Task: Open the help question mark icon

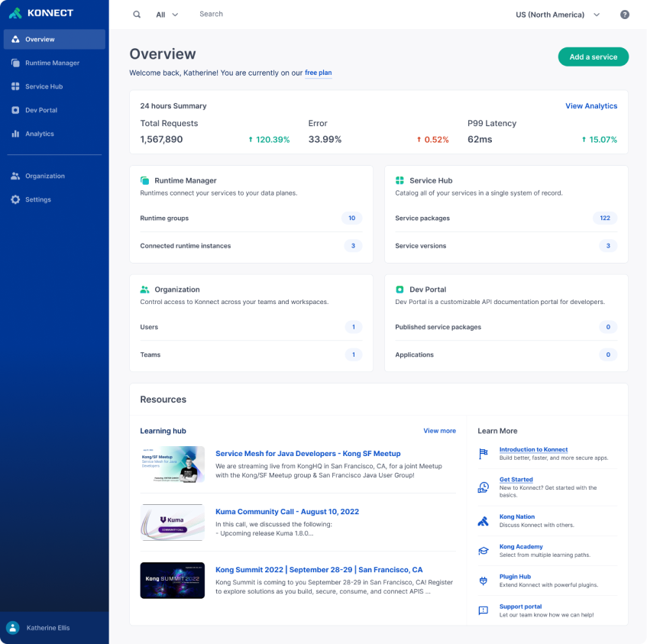Action: [625, 14]
